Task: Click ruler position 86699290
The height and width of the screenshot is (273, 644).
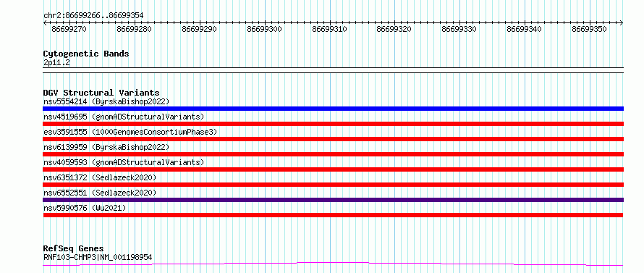Action: 199,29
